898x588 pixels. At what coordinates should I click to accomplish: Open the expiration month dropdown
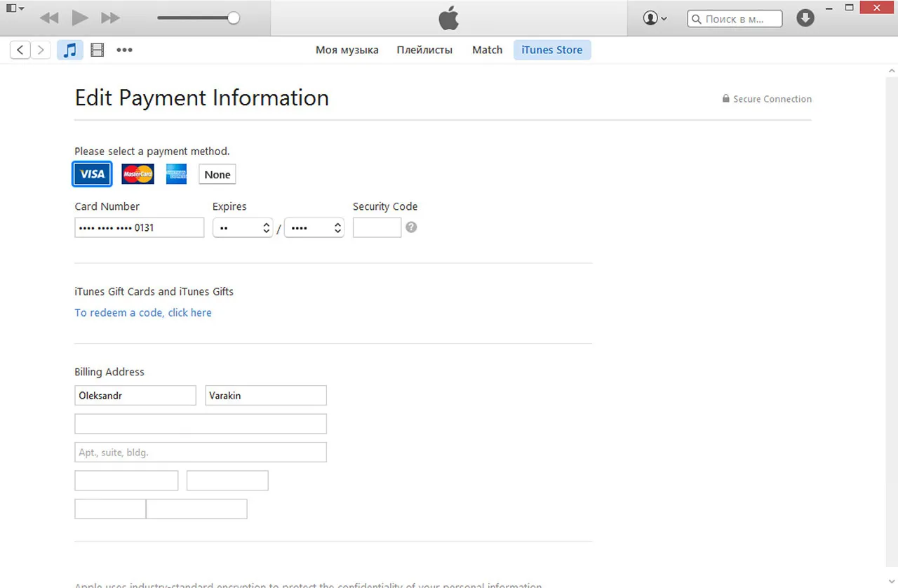tap(243, 228)
